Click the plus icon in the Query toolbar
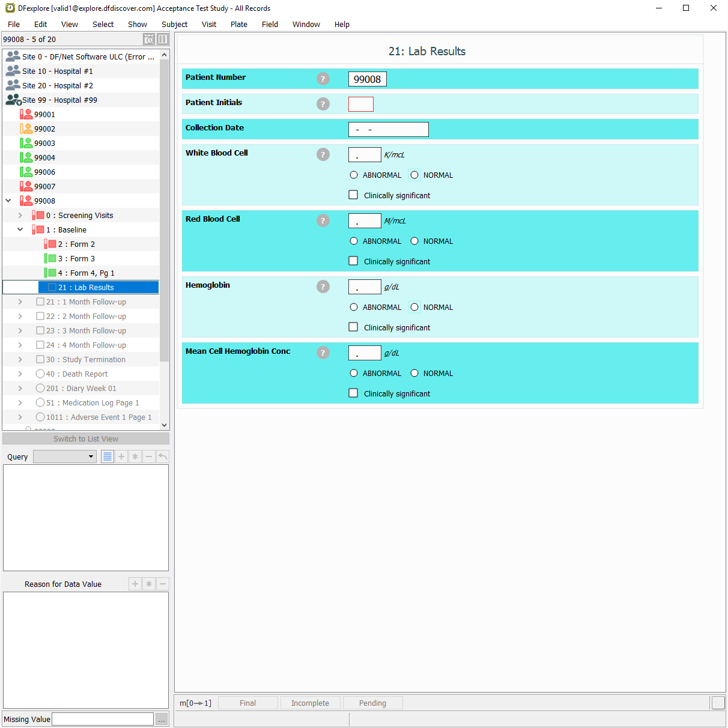 121,457
